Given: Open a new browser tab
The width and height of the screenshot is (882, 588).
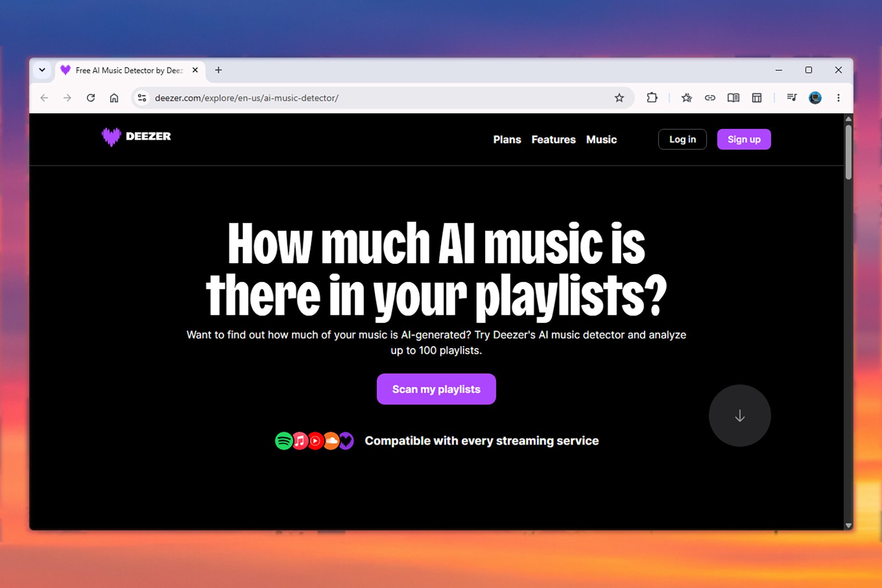Looking at the screenshot, I should [218, 70].
